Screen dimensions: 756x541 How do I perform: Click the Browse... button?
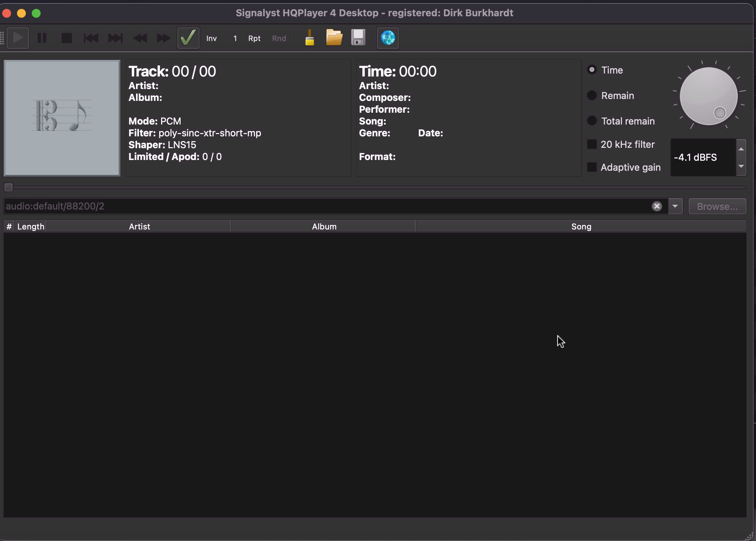click(717, 206)
